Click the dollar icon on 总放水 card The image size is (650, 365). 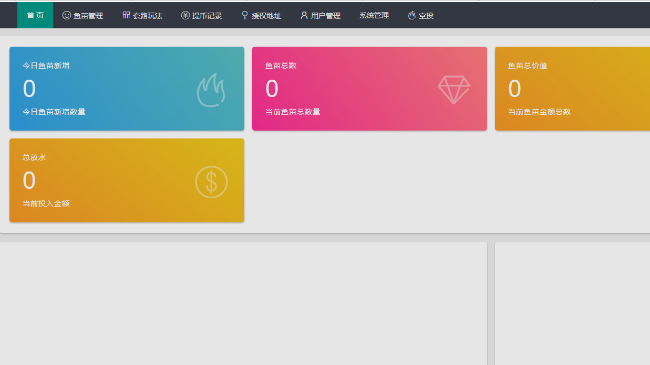211,182
